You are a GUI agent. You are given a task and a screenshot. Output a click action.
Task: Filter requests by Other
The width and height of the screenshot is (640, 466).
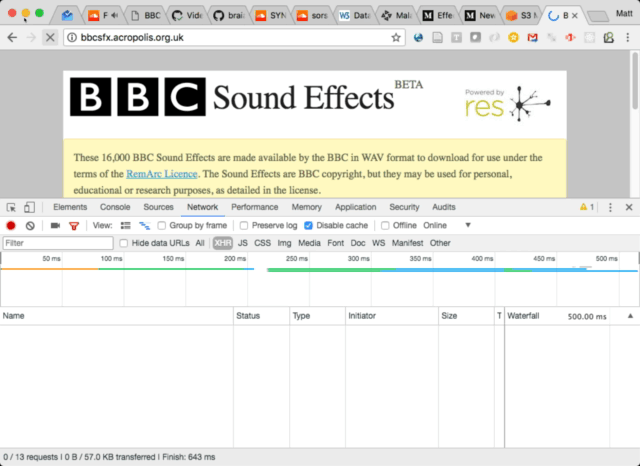point(440,243)
